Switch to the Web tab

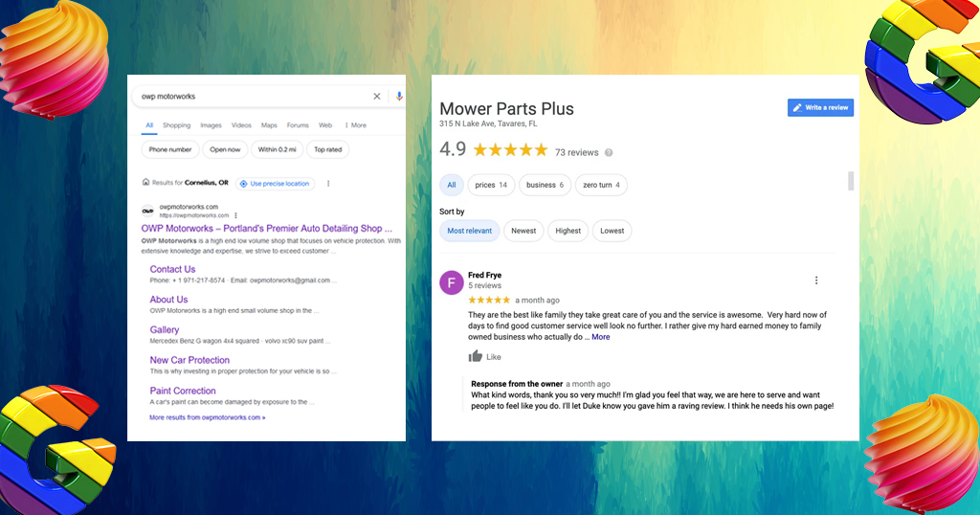pyautogui.click(x=325, y=125)
